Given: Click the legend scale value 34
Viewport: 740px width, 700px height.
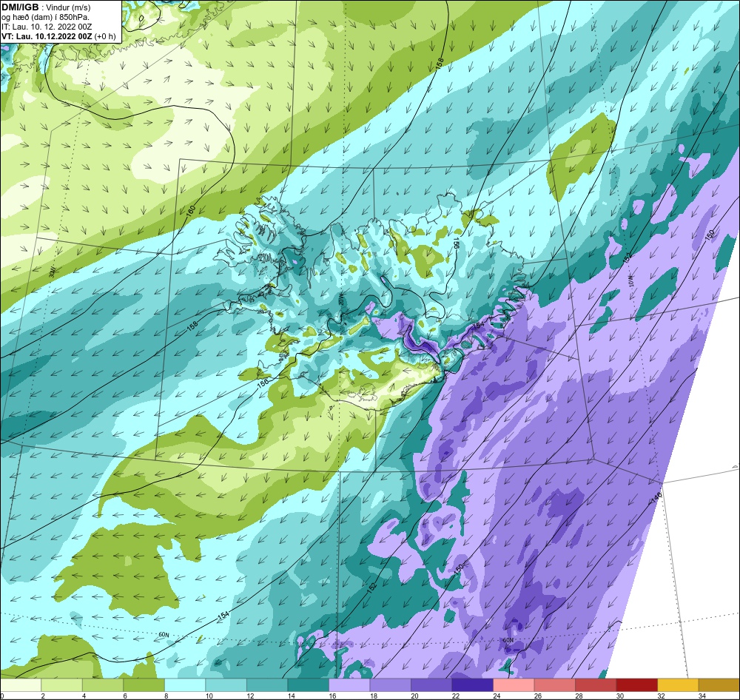Looking at the screenshot, I should point(702,696).
